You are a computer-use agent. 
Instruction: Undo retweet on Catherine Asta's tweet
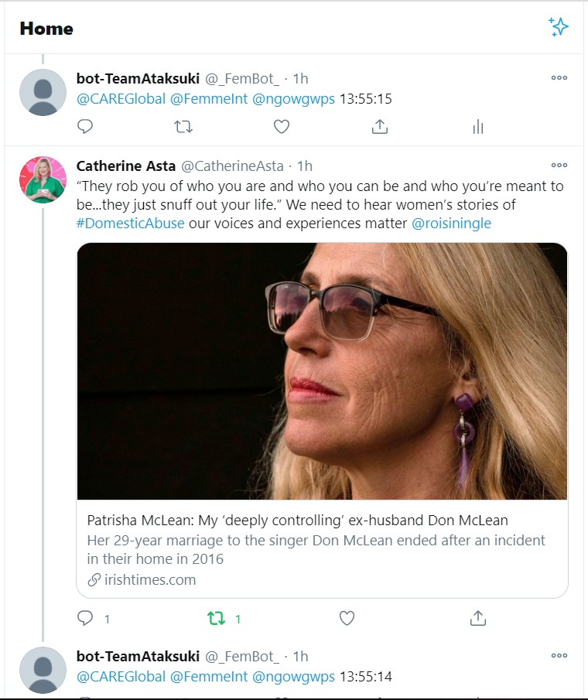point(216,618)
